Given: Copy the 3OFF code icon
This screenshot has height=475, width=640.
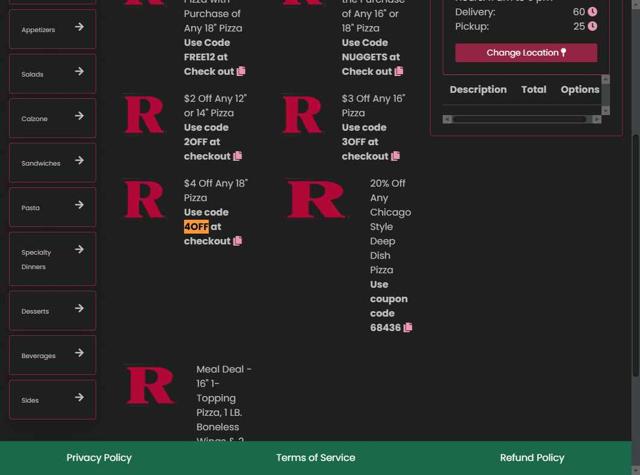Looking at the screenshot, I should coord(396,156).
